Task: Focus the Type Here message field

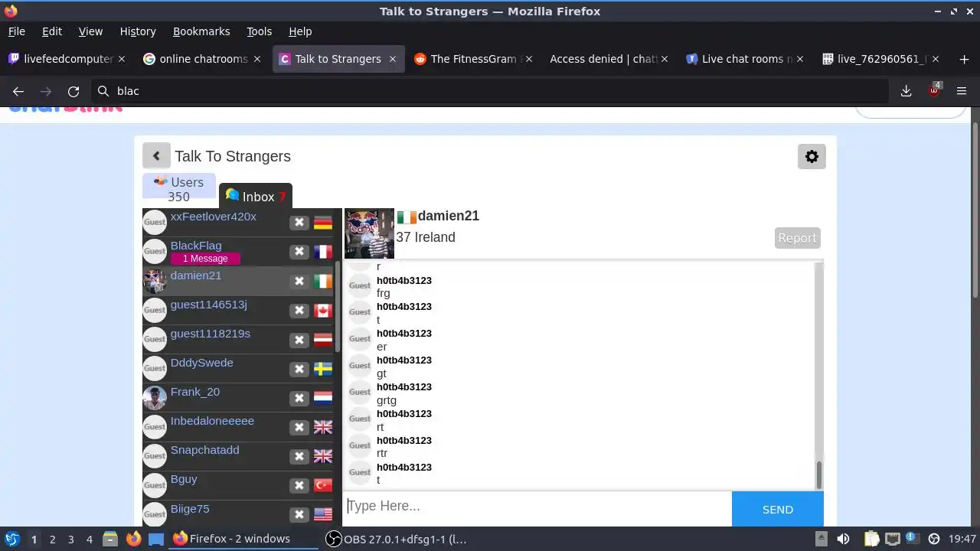Action: click(537, 506)
